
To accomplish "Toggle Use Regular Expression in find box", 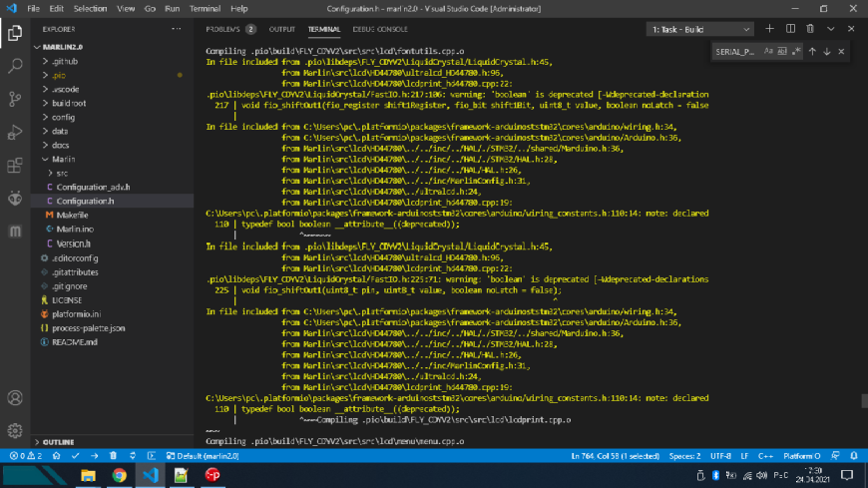I will point(796,52).
